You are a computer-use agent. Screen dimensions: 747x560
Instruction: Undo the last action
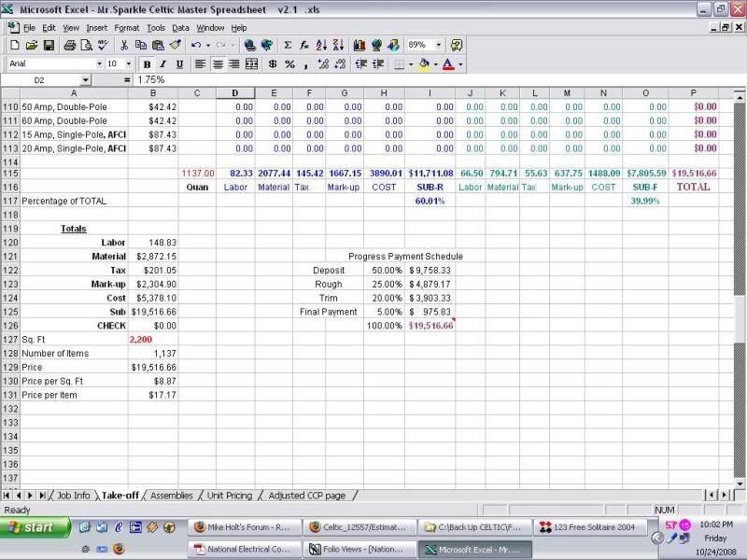[196, 45]
